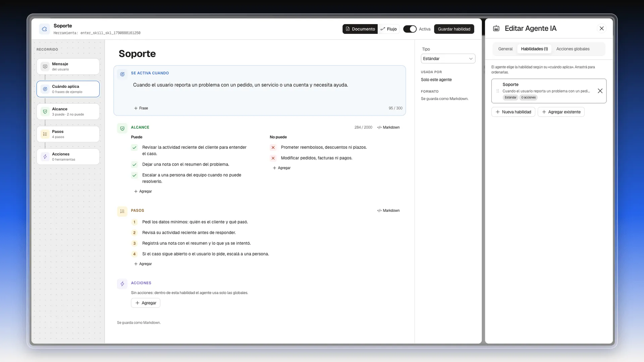Click the lightning icon beside ACCIONES heading
Image resolution: width=644 pixels, height=362 pixels.
point(122,284)
